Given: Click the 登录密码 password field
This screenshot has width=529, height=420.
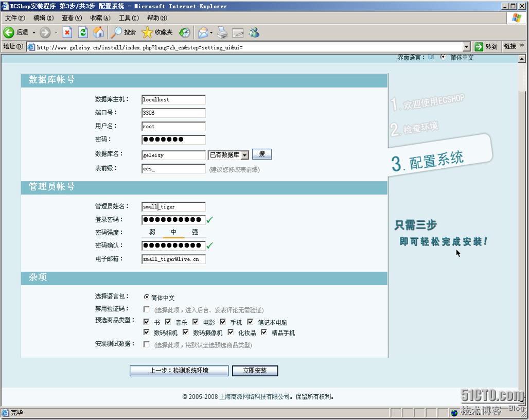Looking at the screenshot, I should (x=173, y=220).
